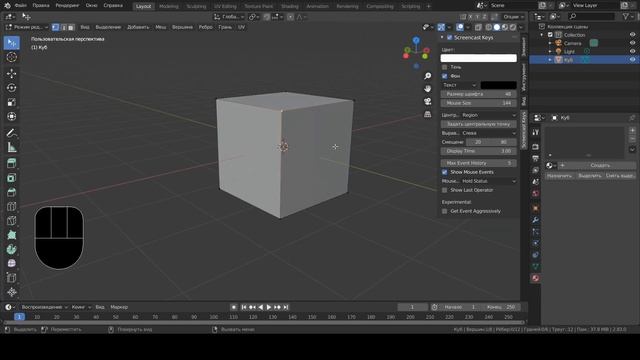
Task: Activate the Scale tool
Action: coord(11,102)
